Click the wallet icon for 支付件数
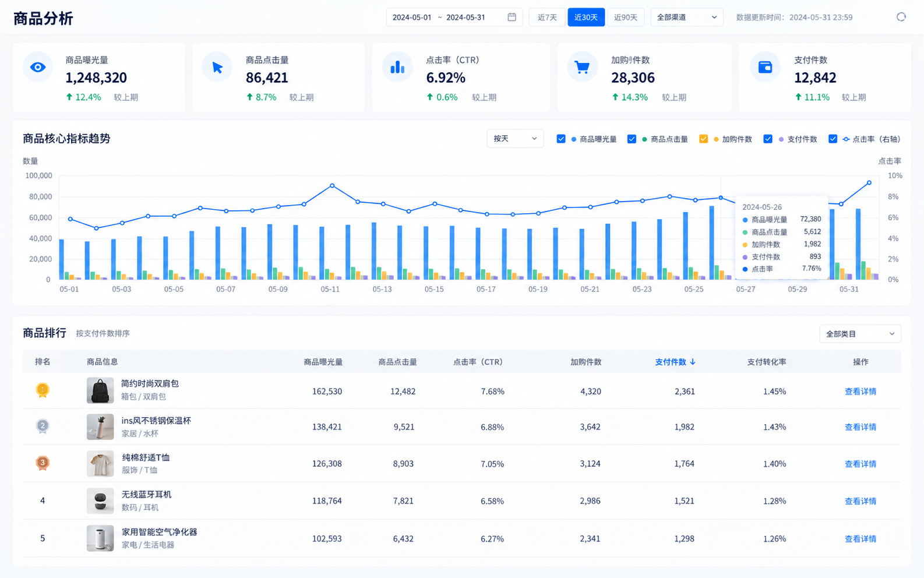Screen dimensions: 924x578 765,67
